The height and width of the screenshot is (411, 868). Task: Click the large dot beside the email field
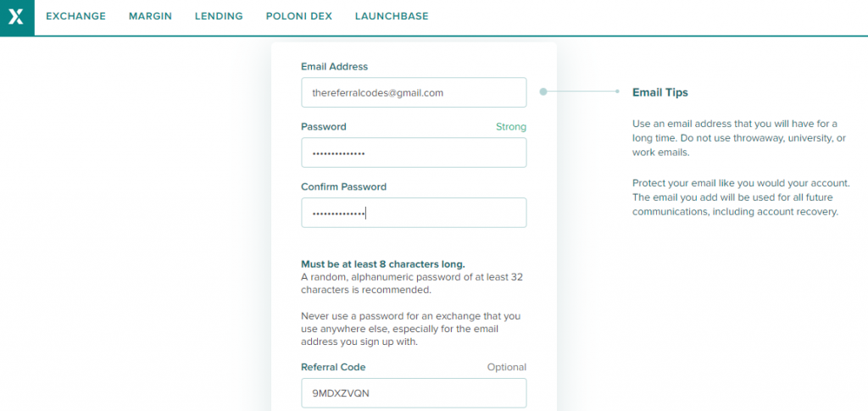tap(543, 92)
